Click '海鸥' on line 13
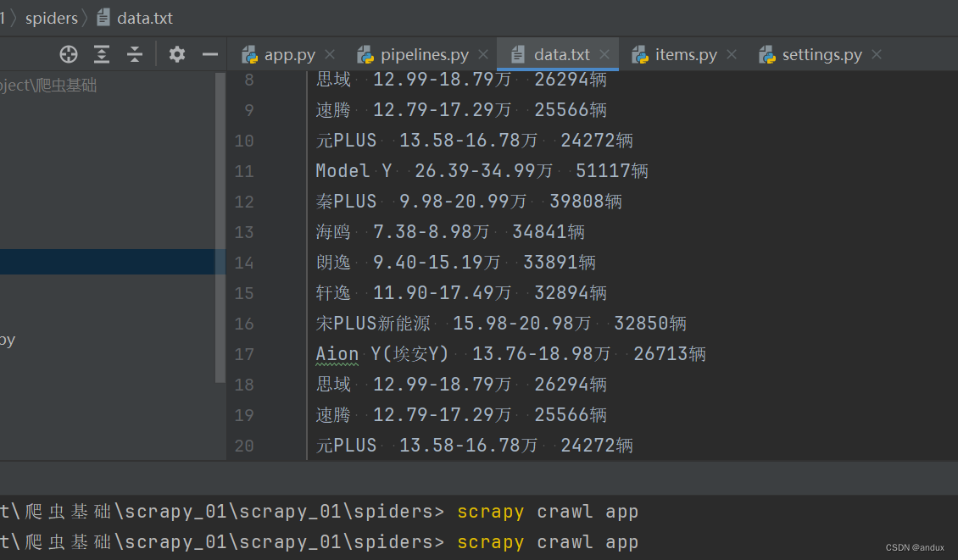This screenshot has width=958, height=560. tap(333, 232)
